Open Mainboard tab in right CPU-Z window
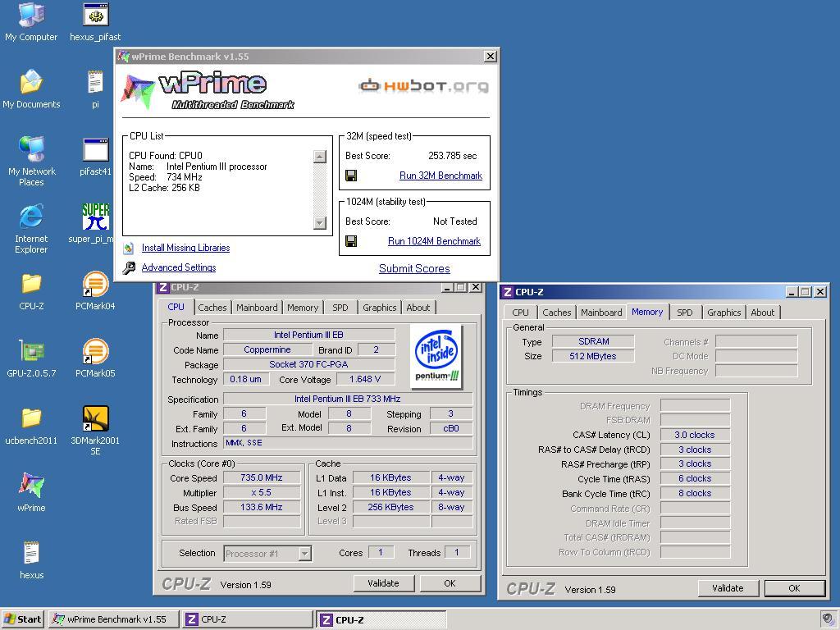The width and height of the screenshot is (840, 630). 601,313
